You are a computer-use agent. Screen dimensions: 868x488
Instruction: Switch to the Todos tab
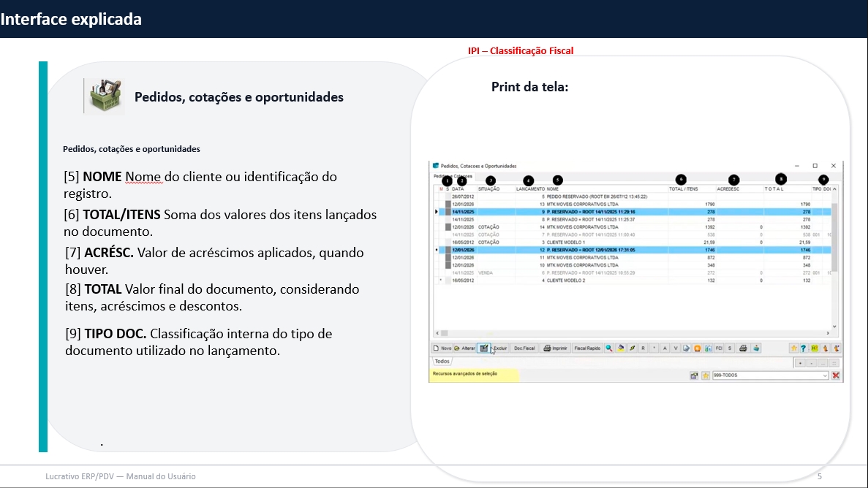[x=442, y=362]
